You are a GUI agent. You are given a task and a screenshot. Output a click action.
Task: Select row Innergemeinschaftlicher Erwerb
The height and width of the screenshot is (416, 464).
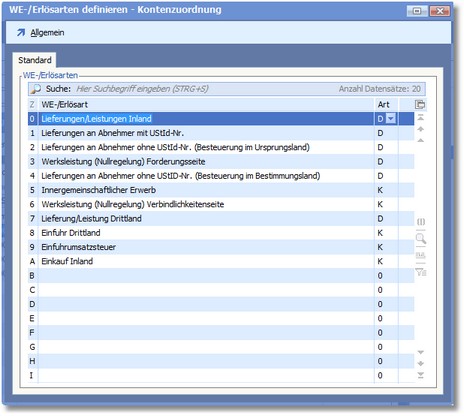click(x=221, y=190)
